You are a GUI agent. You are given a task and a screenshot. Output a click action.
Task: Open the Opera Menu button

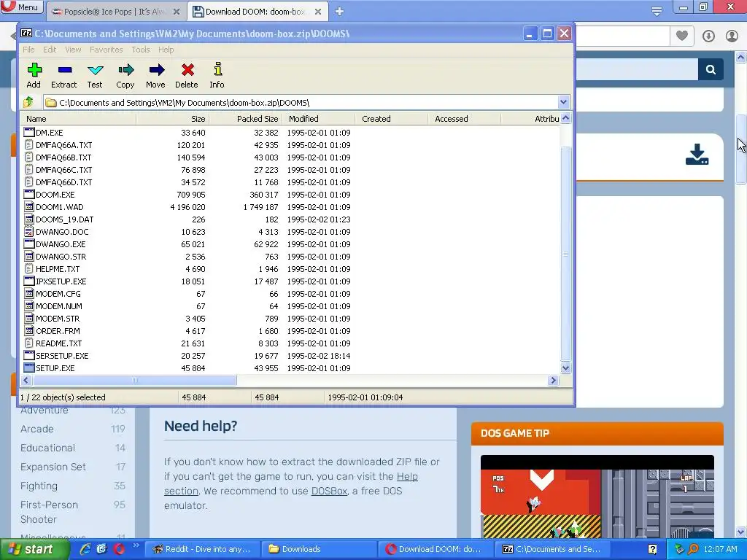click(22, 7)
